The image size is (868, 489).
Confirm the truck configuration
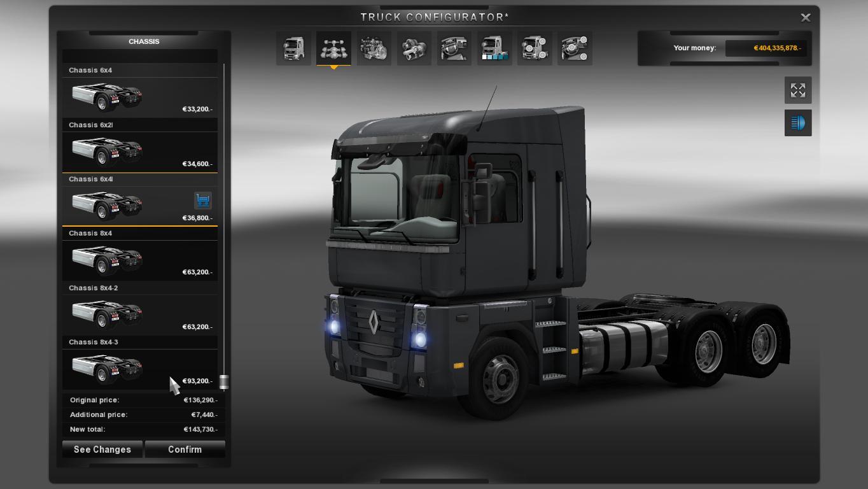point(185,450)
